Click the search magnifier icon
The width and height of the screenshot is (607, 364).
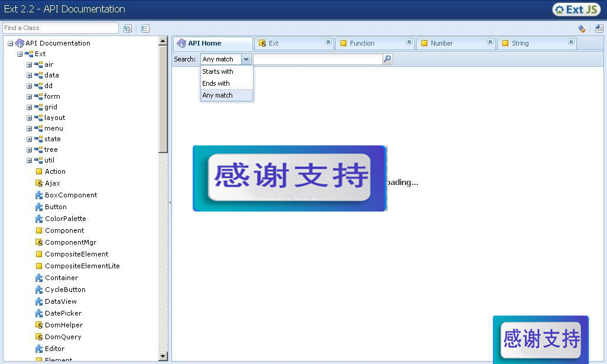coord(387,59)
